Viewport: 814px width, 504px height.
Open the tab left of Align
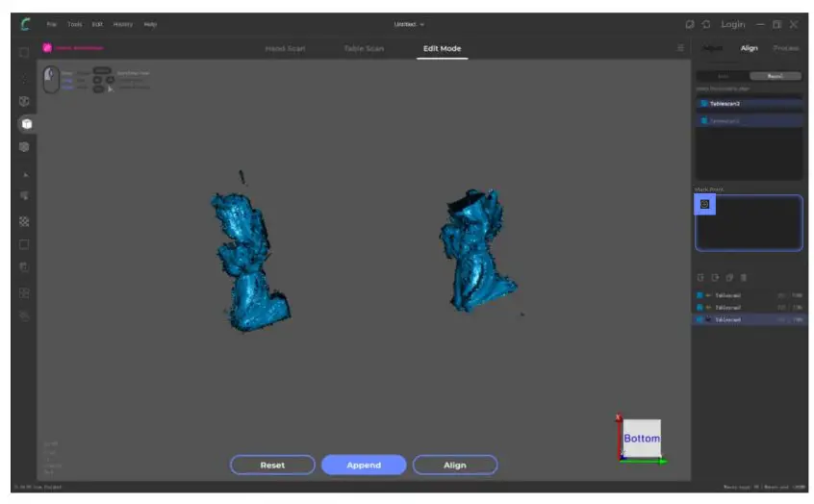[712, 48]
